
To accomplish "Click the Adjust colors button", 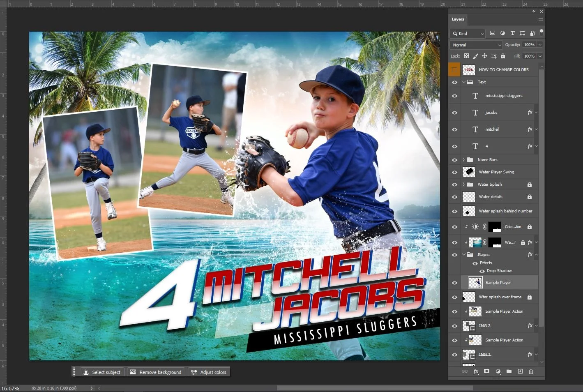I will pos(209,372).
